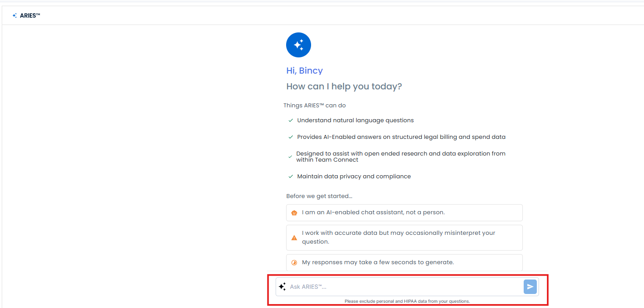
Task: Click checkmark beside Provides AI-Enabled answers
Action: click(x=290, y=137)
